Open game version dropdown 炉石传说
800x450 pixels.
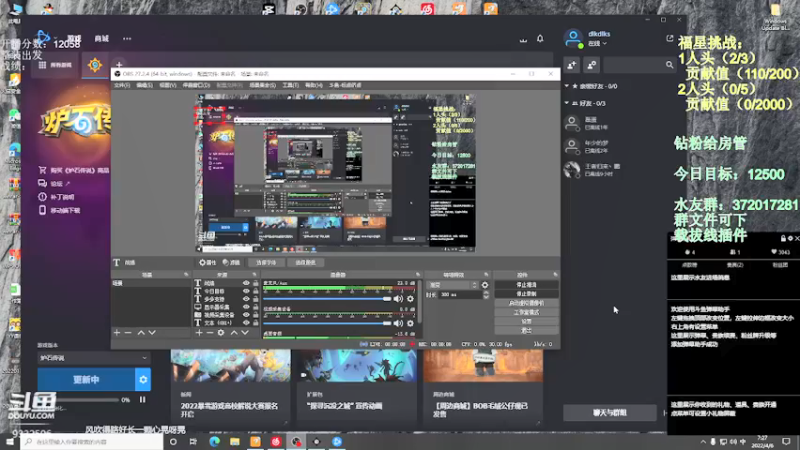(94, 358)
